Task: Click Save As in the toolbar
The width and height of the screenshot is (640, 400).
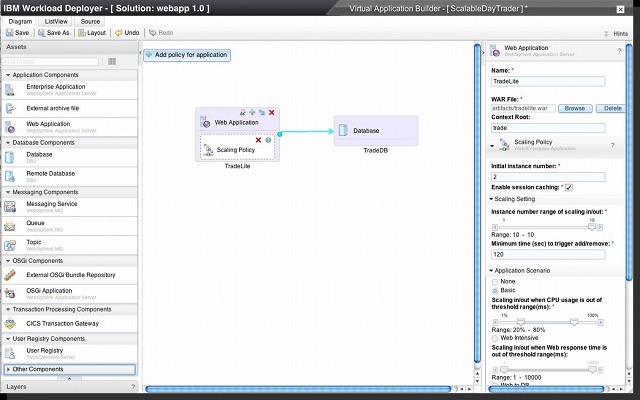Action: 53,33
